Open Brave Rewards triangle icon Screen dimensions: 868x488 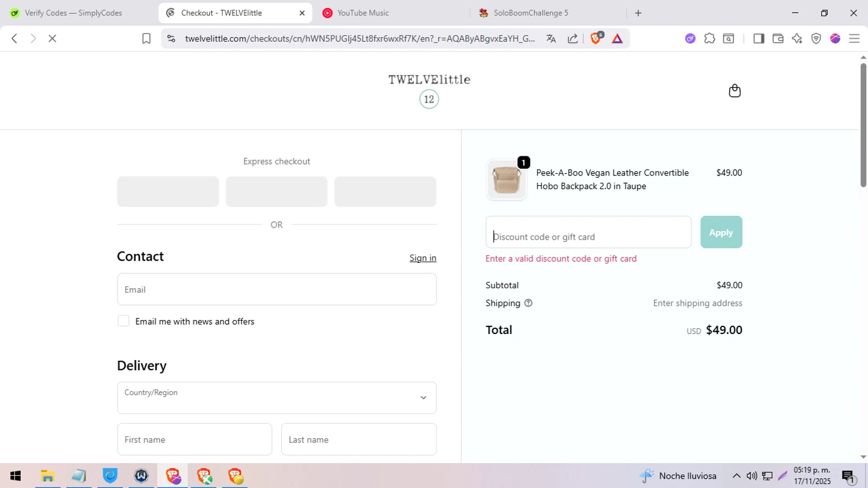point(617,38)
